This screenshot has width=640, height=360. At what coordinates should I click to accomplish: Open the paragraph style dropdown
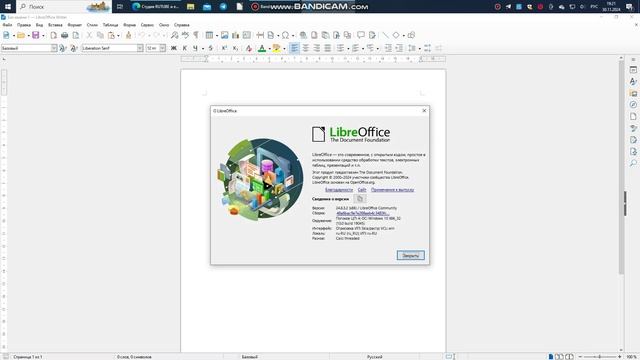click(54, 48)
